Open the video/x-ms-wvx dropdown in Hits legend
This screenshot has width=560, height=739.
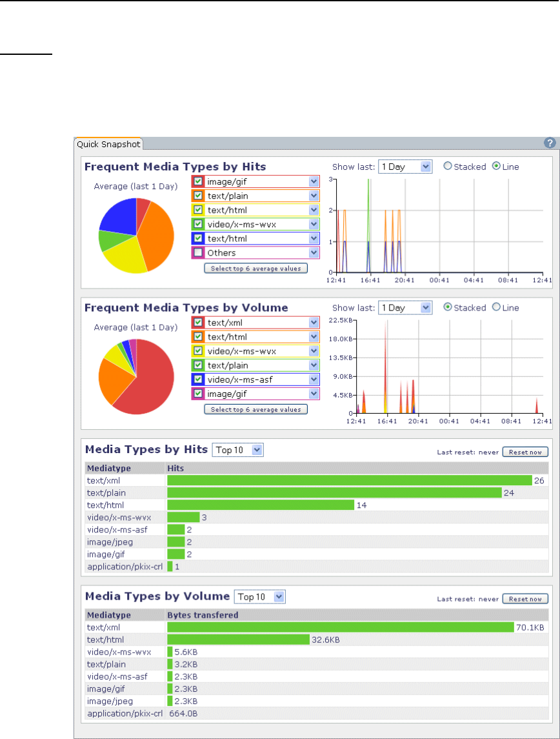(x=314, y=224)
